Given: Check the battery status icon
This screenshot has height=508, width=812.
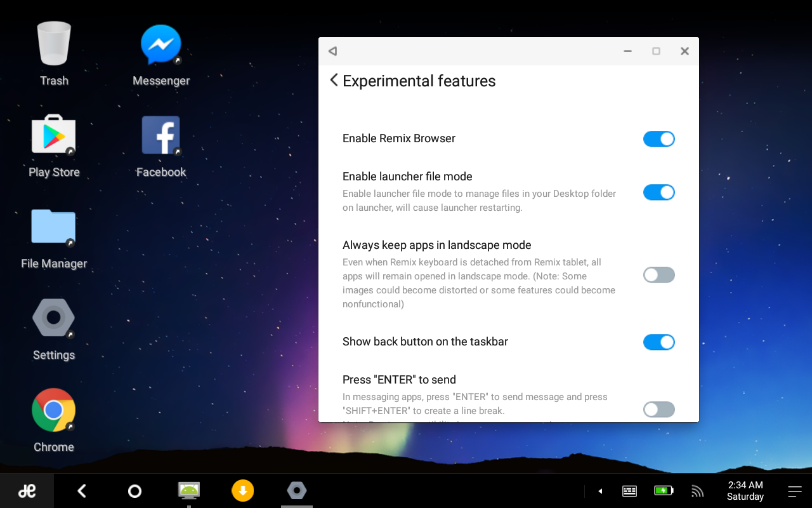Looking at the screenshot, I should pyautogui.click(x=664, y=491).
